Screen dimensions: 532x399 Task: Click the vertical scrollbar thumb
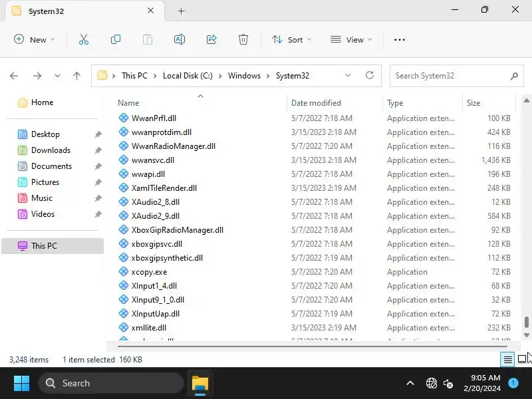pyautogui.click(x=526, y=323)
